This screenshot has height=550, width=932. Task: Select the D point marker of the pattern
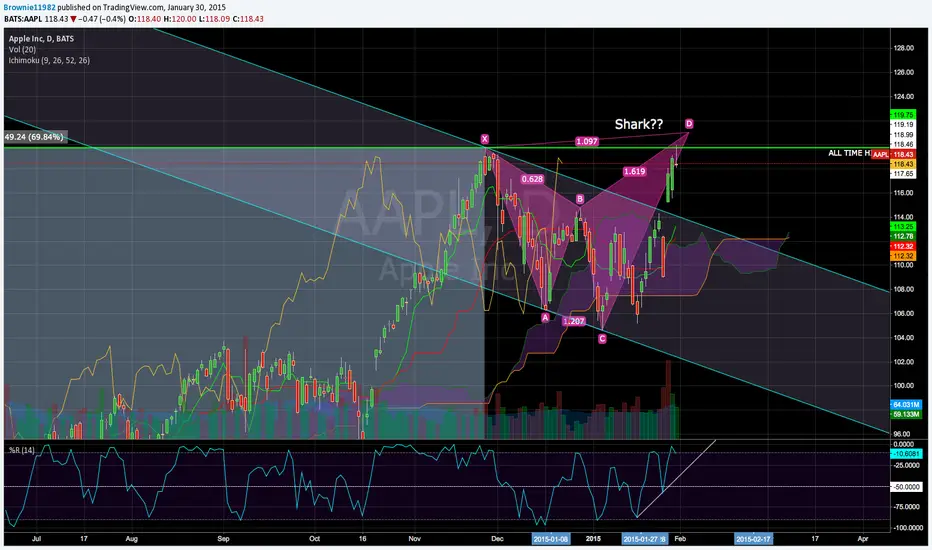pyautogui.click(x=689, y=124)
